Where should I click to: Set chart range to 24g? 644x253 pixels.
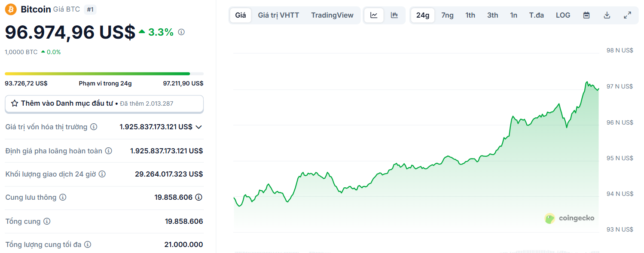point(423,15)
